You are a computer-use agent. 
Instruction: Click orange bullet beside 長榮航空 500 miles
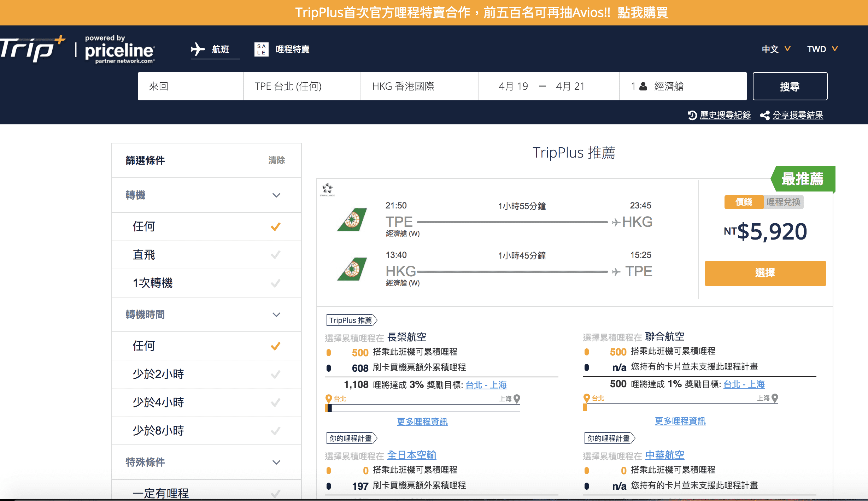click(329, 352)
